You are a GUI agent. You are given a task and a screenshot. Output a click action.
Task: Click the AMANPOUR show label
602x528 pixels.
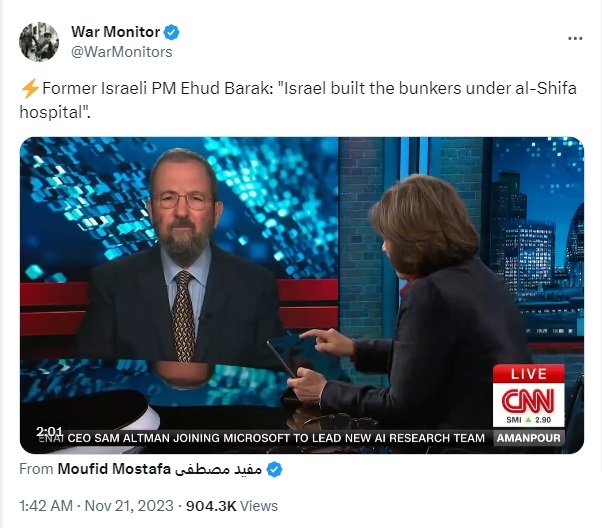point(529,438)
